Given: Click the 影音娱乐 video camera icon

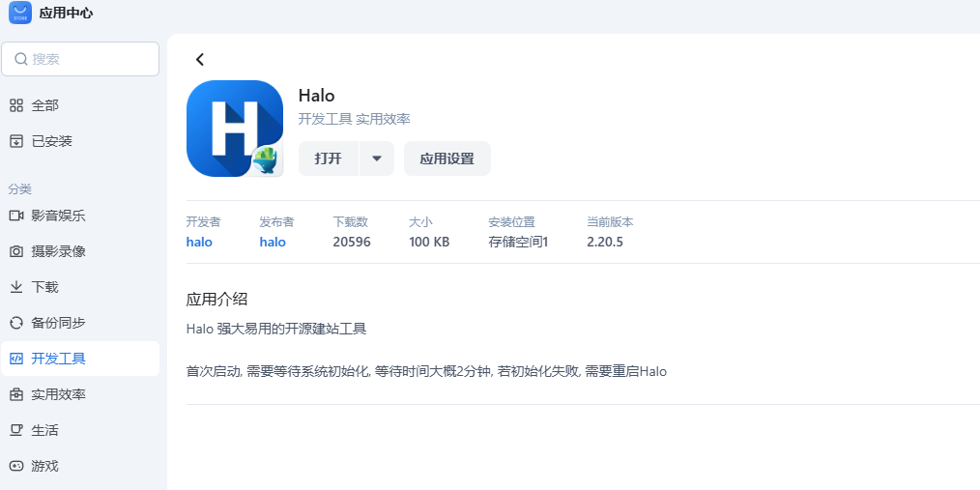Looking at the screenshot, I should 16,216.
